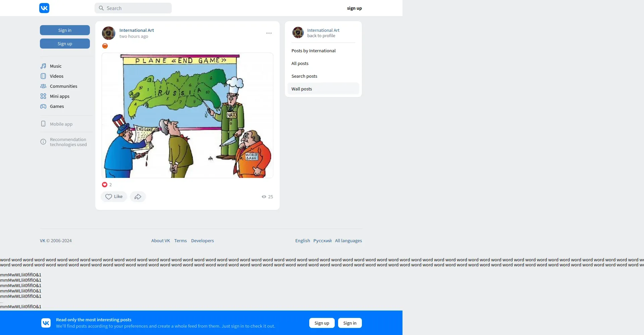
Task: Open the End Game cartoon image
Action: pos(187,115)
